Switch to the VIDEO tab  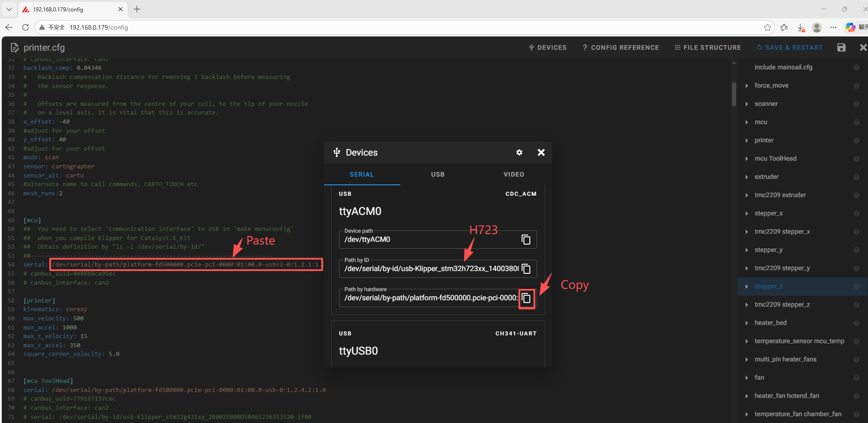pyautogui.click(x=514, y=174)
